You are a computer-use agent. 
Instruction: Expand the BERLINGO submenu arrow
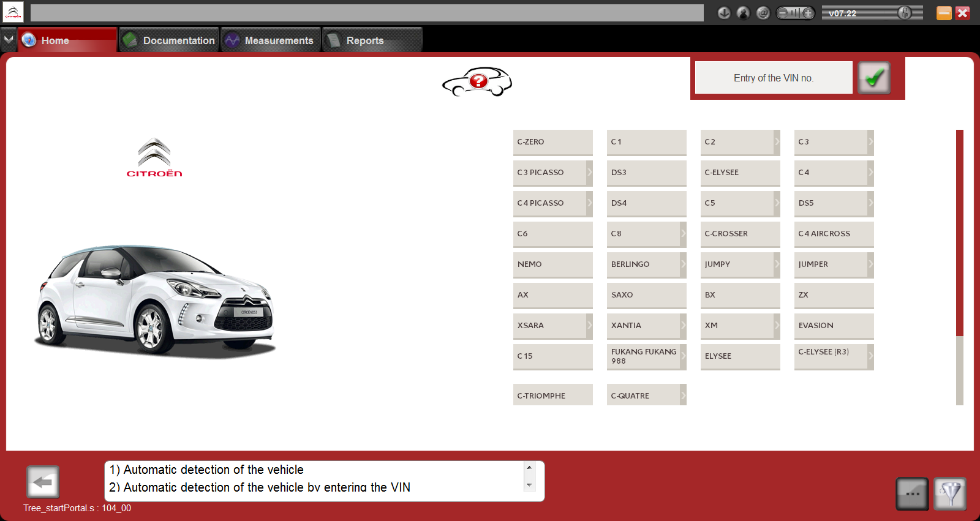683,264
